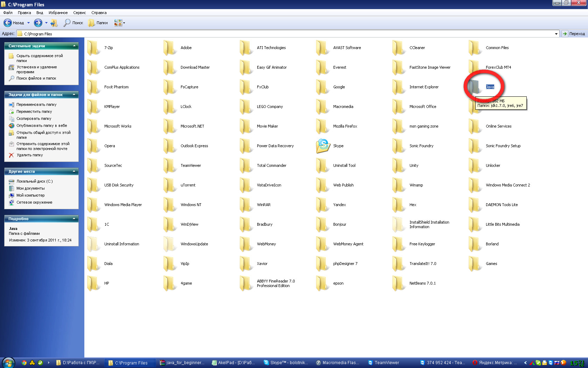
Task: Select the Microsoft Office folder name
Action: 423,107
